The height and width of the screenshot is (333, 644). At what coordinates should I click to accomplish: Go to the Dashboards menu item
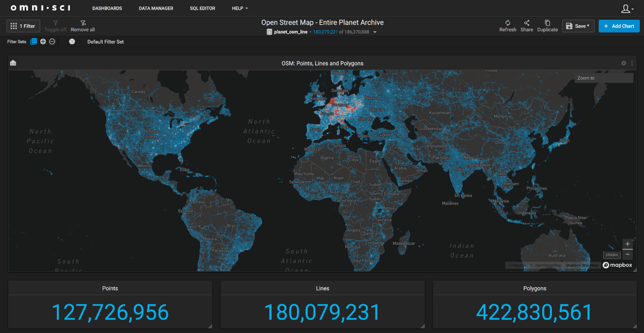107,9
